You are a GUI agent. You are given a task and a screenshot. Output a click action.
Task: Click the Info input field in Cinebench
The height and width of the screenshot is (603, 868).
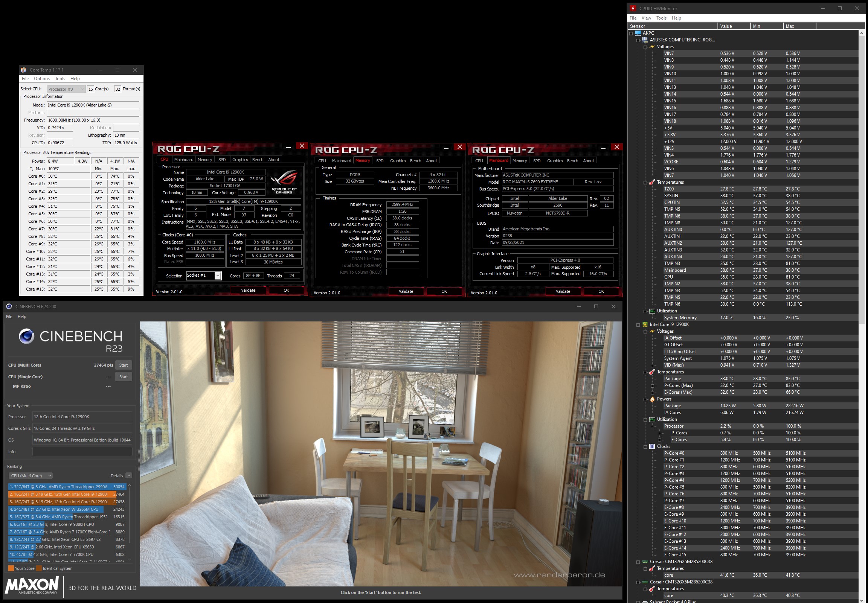coord(82,452)
